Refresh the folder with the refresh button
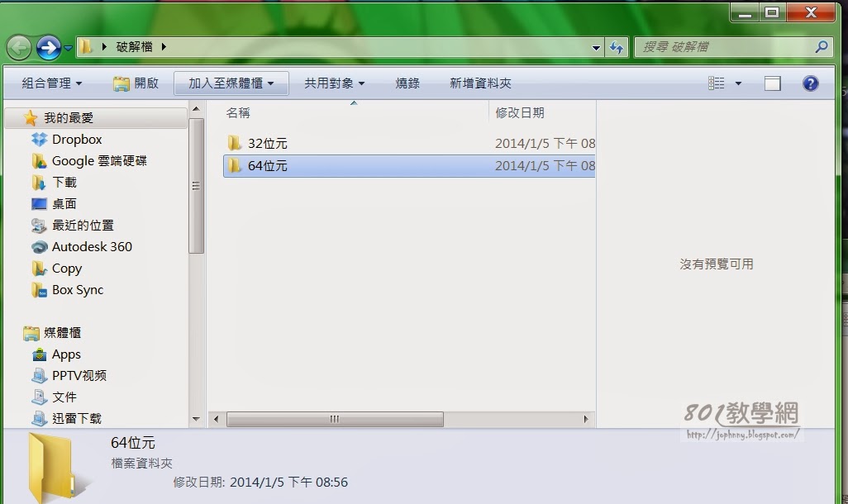 617,48
